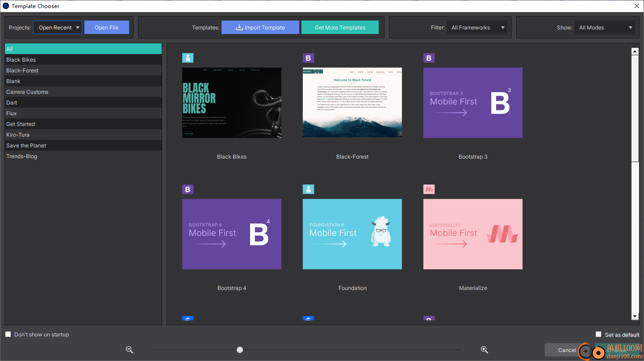Expand the All Frameworks filter dropdown
The height and width of the screenshot is (361, 644).
coord(477,27)
